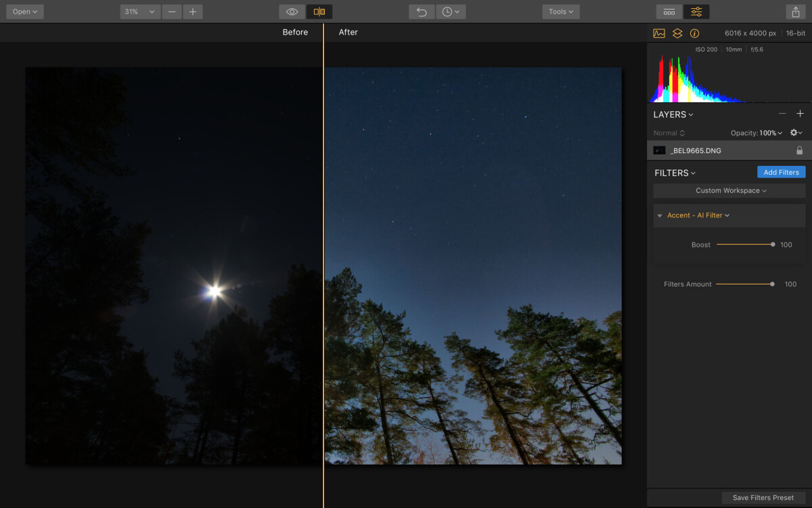812x508 pixels.
Task: Open the 31% zoom level dropdown
Action: point(141,12)
